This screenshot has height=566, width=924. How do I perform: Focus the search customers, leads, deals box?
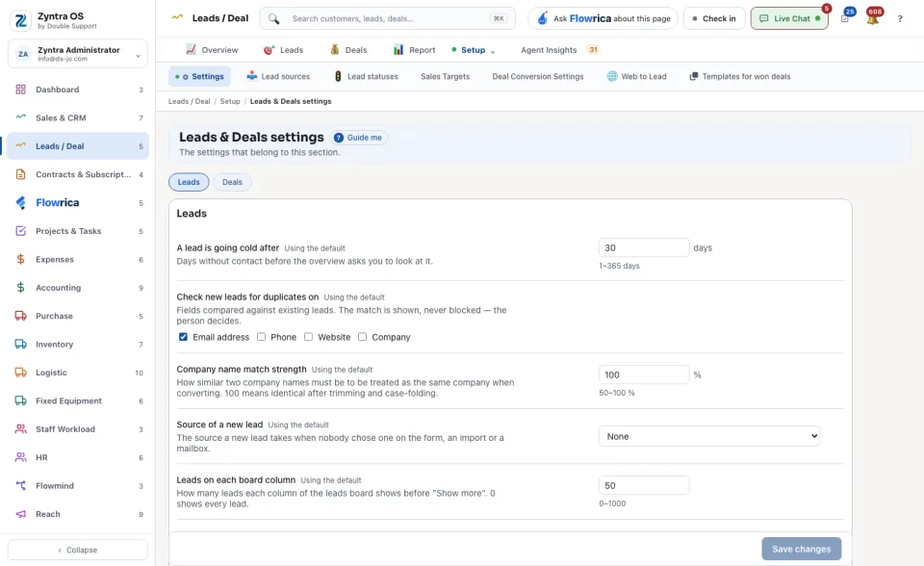click(387, 19)
